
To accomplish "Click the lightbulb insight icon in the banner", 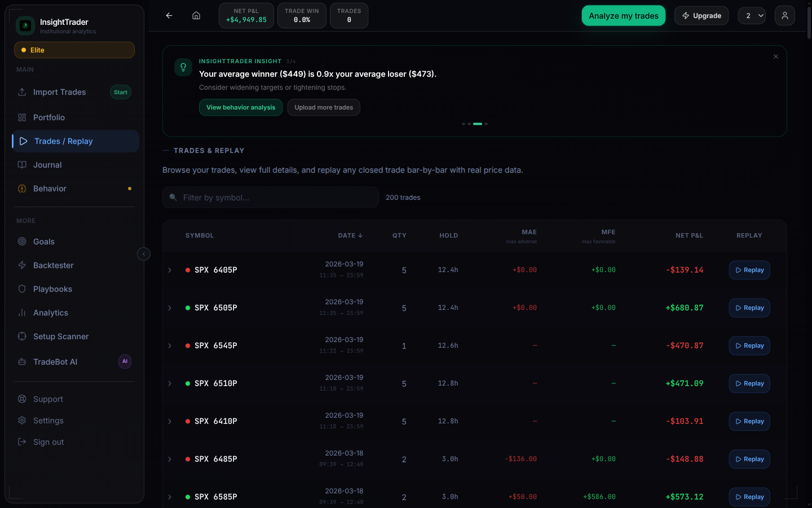I will tap(183, 67).
